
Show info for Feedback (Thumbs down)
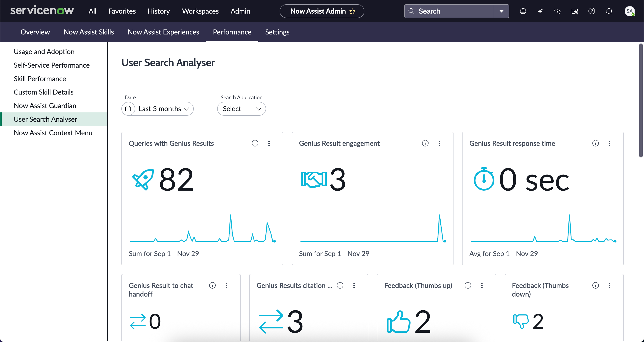pyautogui.click(x=595, y=285)
